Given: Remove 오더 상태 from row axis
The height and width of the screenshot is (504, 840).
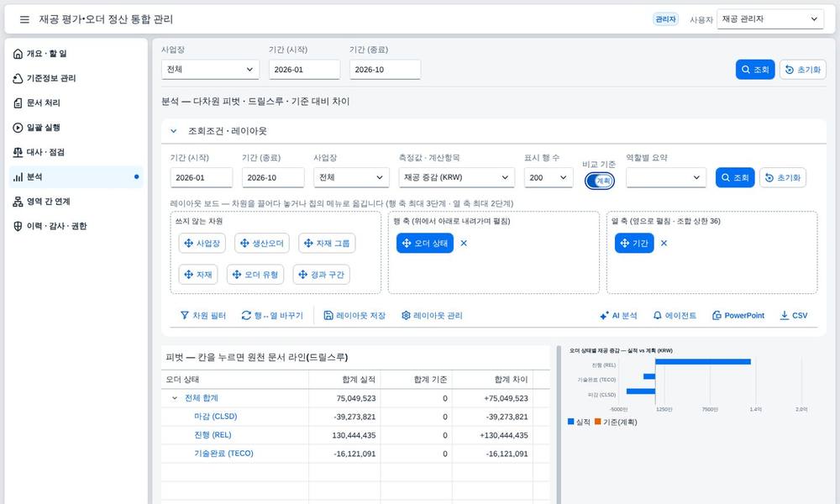Looking at the screenshot, I should click(464, 243).
